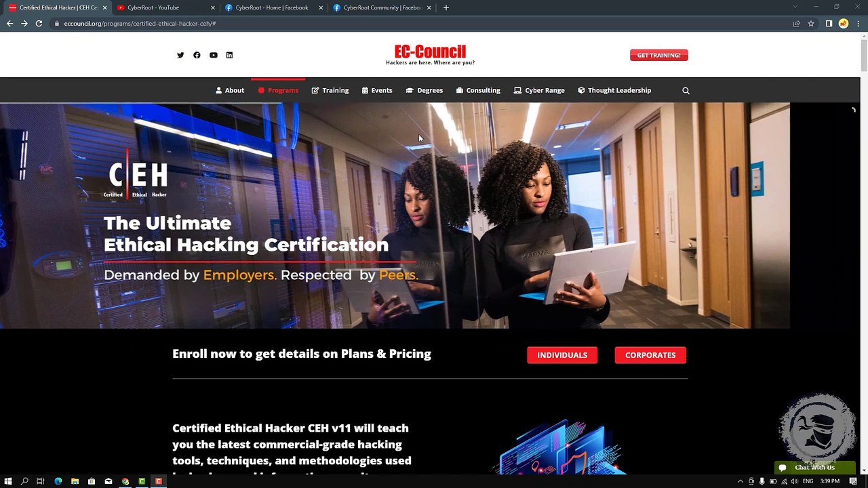Share this page via the address bar icon
This screenshot has width=868, height=488.
pyautogui.click(x=797, y=24)
